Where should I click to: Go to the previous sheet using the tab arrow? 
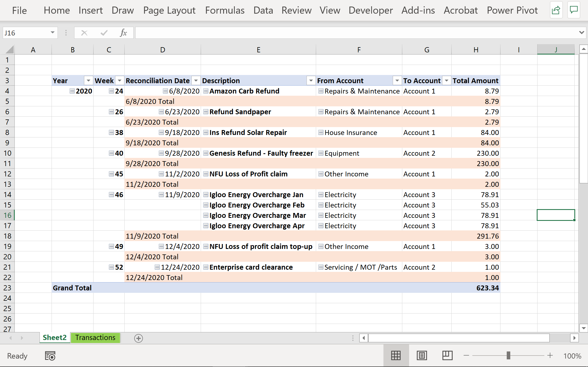(x=10, y=338)
